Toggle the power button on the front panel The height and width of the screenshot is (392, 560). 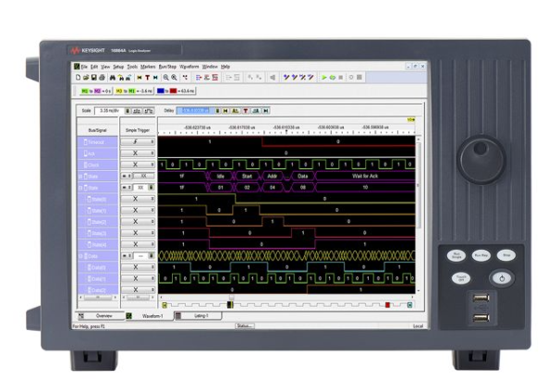point(502,278)
